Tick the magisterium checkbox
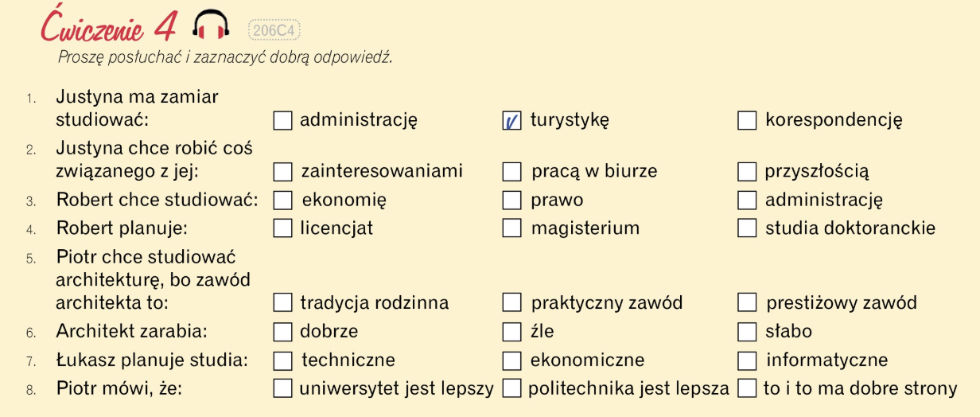This screenshot has width=980, height=417. point(512,228)
